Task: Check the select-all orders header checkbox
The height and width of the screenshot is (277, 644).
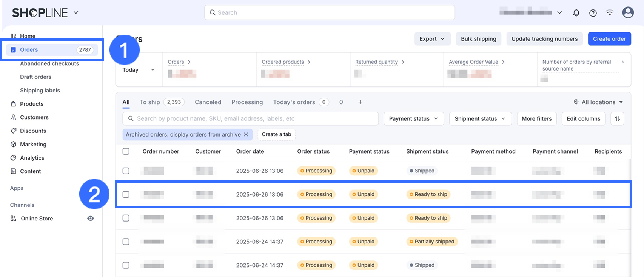Action: [126, 151]
